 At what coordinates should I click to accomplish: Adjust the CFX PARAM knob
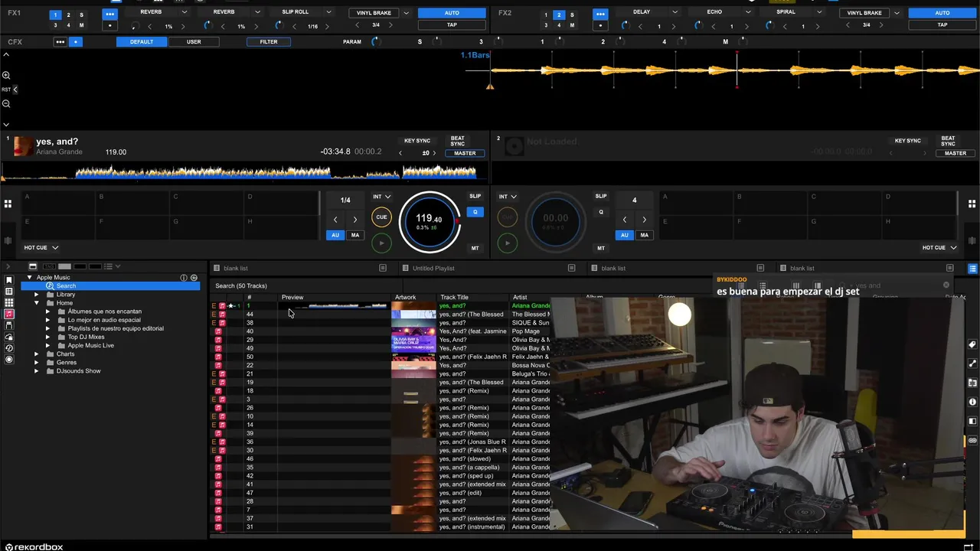(375, 41)
